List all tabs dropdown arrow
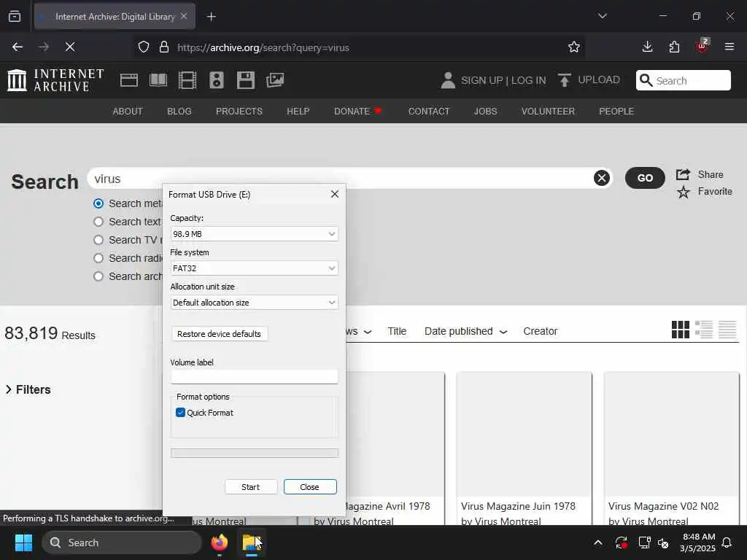This screenshot has width=747, height=560. pos(602,16)
